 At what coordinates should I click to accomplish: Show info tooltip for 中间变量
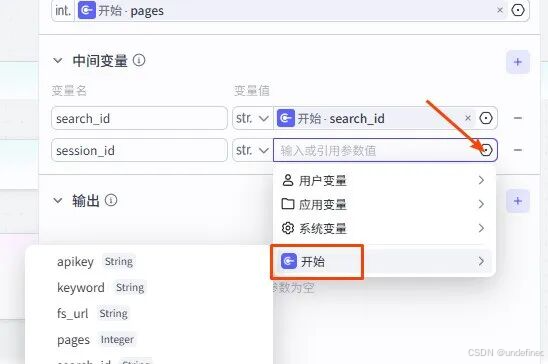point(139,60)
